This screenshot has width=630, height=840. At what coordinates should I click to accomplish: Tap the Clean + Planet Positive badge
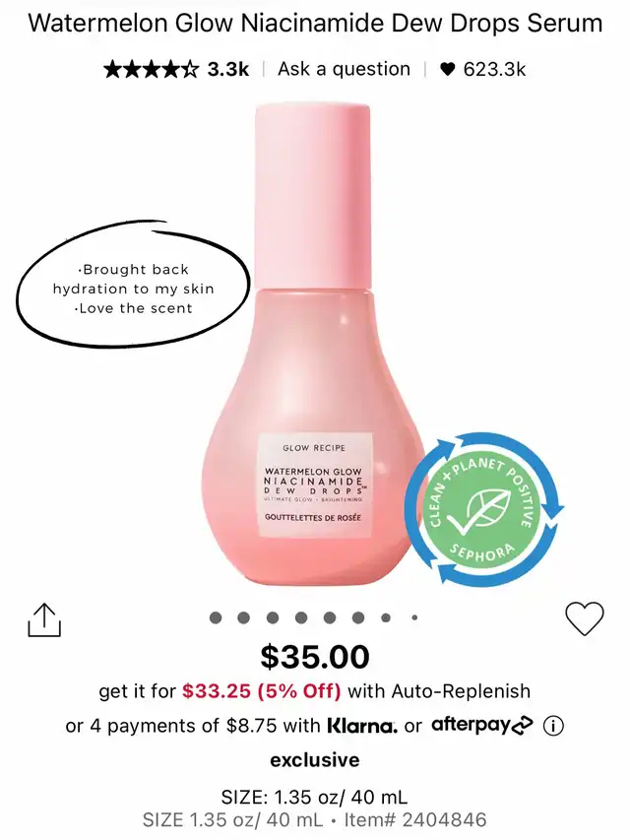[x=483, y=509]
